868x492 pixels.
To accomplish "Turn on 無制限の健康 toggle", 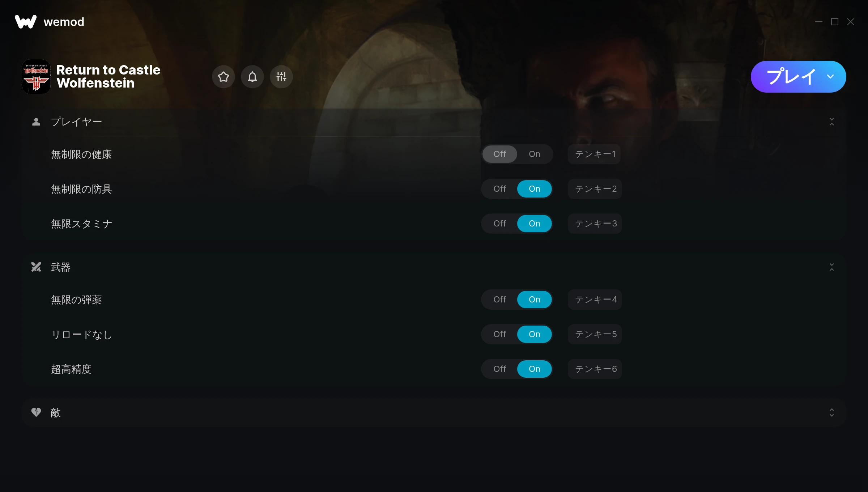I will [535, 154].
